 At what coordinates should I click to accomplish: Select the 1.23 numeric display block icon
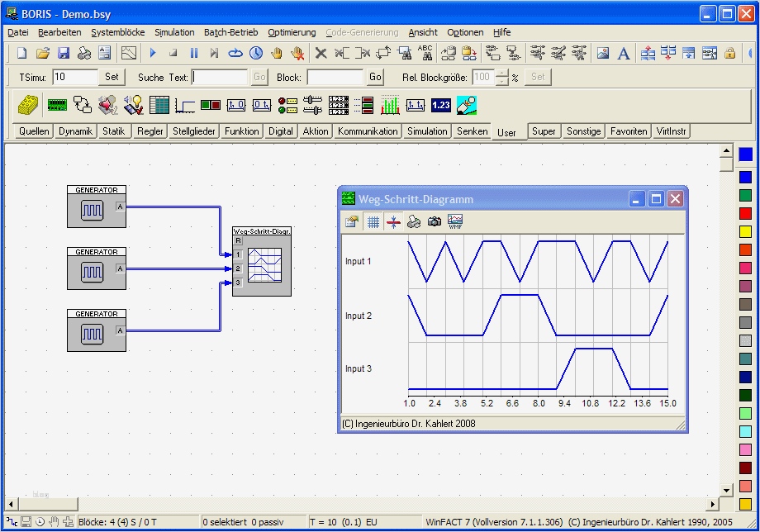(441, 105)
